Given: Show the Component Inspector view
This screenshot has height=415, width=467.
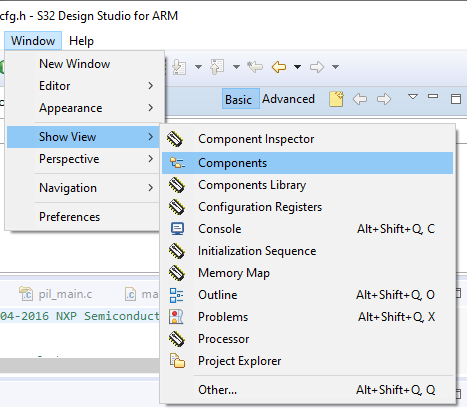Looking at the screenshot, I should click(x=307, y=139).
